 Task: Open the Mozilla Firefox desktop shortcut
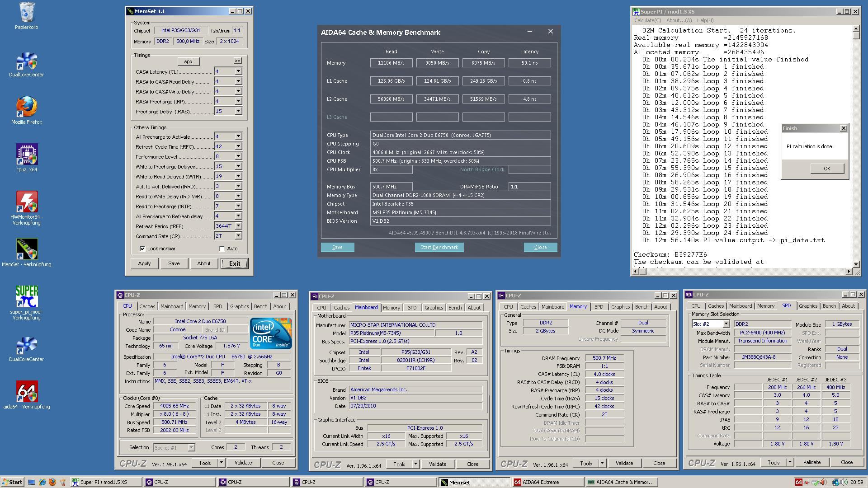26,111
